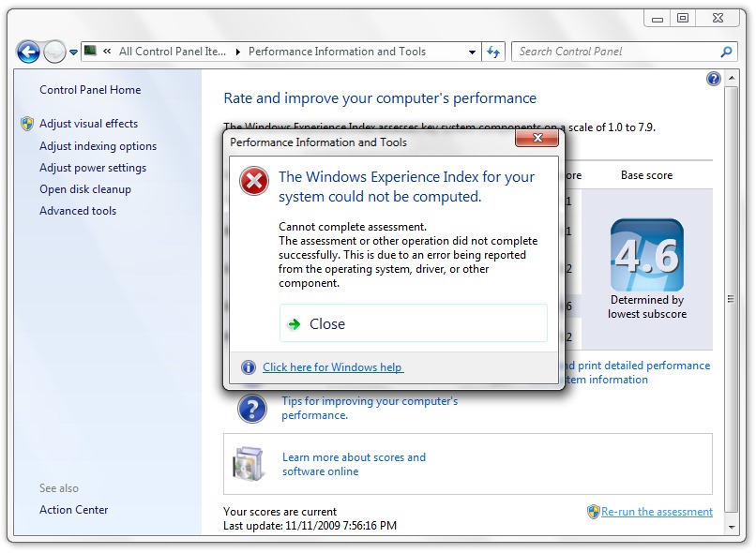Image resolution: width=756 pixels, height=553 pixels.
Task: Click the Control Panel address bar icon
Action: click(x=90, y=51)
